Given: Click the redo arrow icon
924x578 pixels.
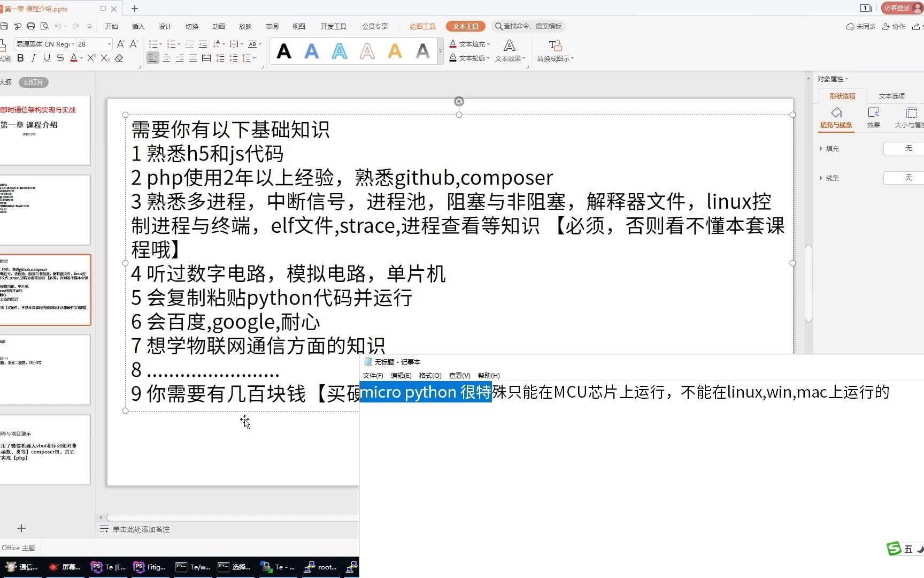Looking at the screenshot, I should pos(76,26).
